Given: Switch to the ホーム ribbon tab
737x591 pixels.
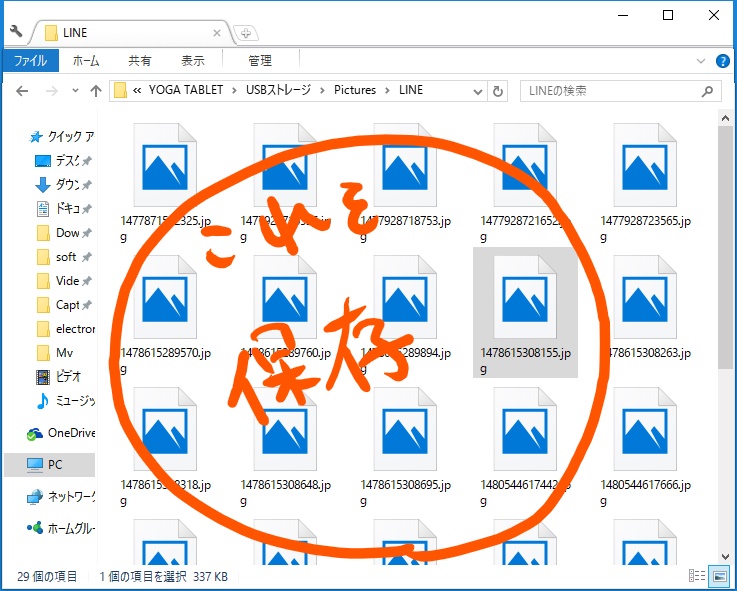Looking at the screenshot, I should [86, 61].
